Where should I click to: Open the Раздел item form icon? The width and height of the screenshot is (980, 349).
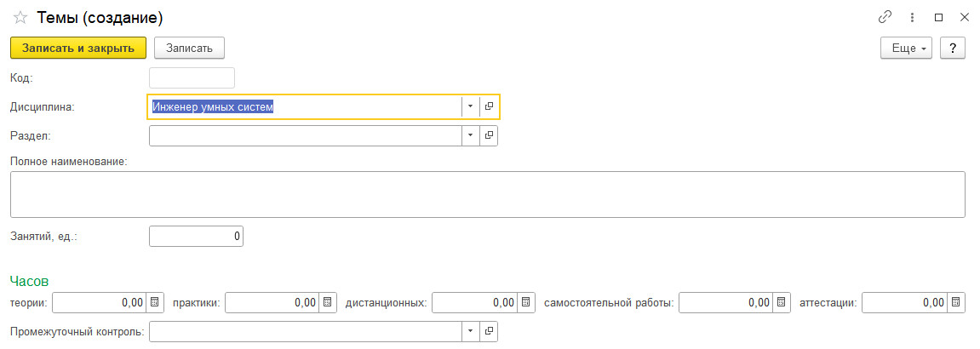coord(489,135)
